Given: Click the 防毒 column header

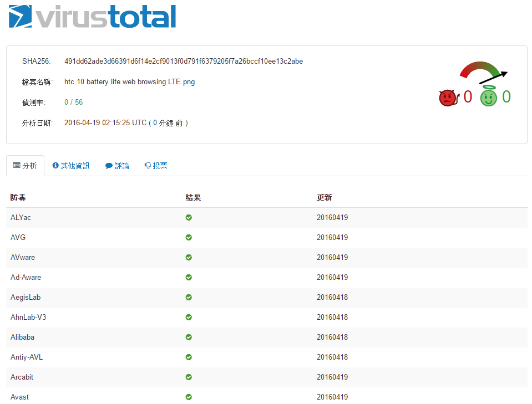Looking at the screenshot, I should pyautogui.click(x=18, y=198).
